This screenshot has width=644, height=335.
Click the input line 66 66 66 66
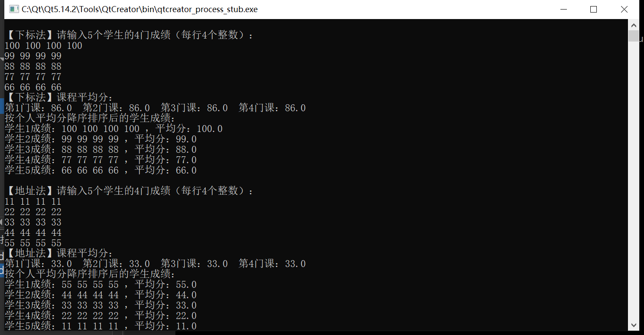[x=33, y=87]
